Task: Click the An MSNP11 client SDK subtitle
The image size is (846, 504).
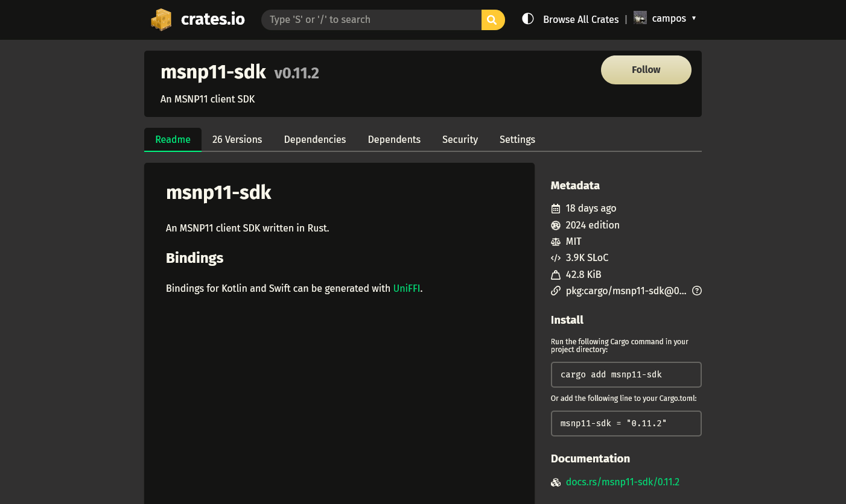Action: (x=208, y=99)
